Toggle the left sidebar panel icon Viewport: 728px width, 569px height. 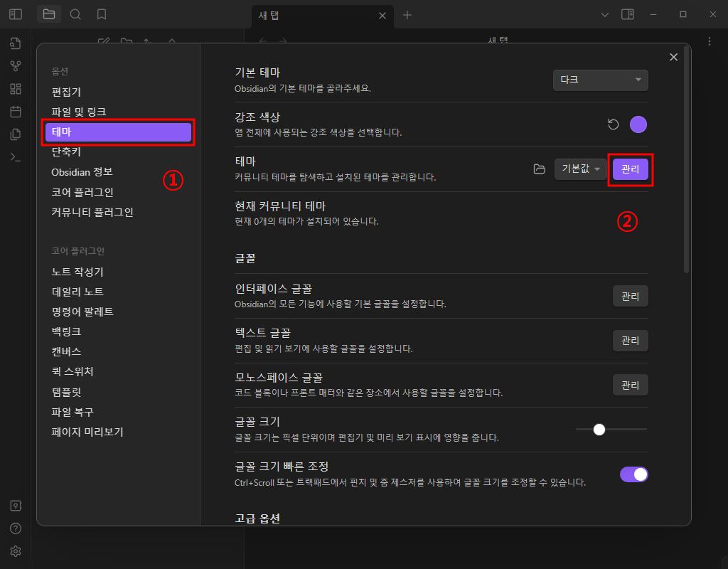(x=16, y=14)
